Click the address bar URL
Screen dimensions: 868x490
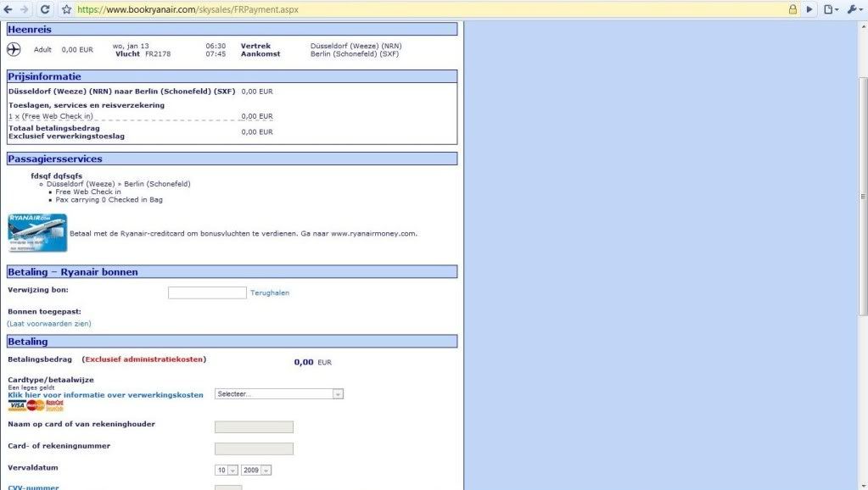click(188, 9)
